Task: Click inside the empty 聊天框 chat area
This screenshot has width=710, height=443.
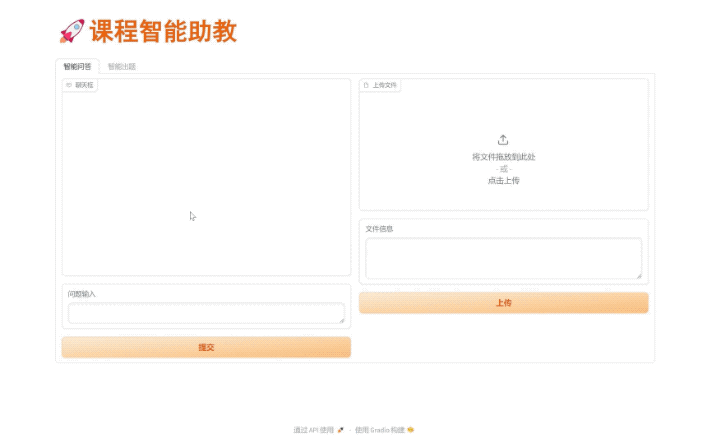Action: (x=206, y=180)
